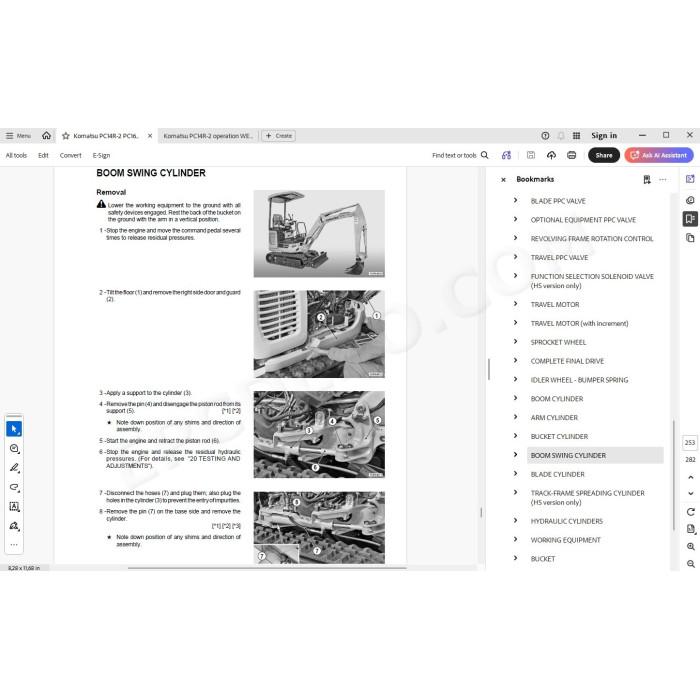The height and width of the screenshot is (700, 700).
Task: Click the Share button
Action: [604, 155]
